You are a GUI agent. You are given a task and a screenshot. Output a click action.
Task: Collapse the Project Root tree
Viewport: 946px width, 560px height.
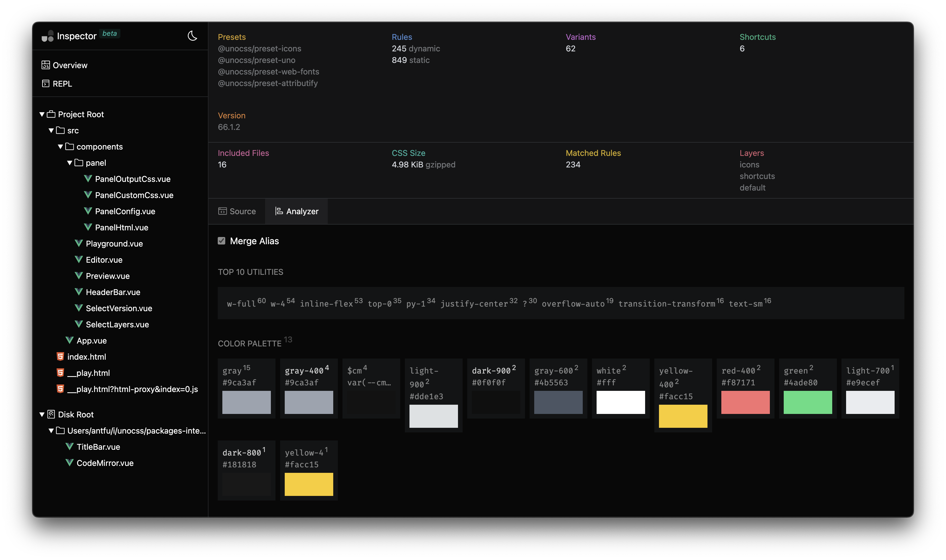point(42,114)
